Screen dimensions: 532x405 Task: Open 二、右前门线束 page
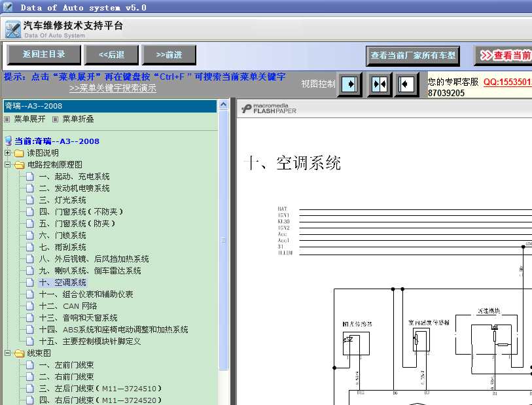[66, 377]
